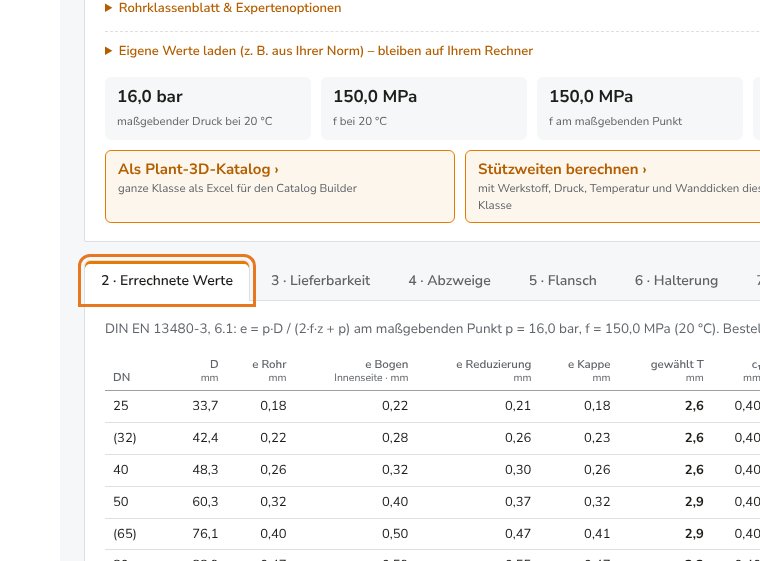Open Als Plant-3D-Katalog card
The height and width of the screenshot is (561, 760).
pos(280,187)
